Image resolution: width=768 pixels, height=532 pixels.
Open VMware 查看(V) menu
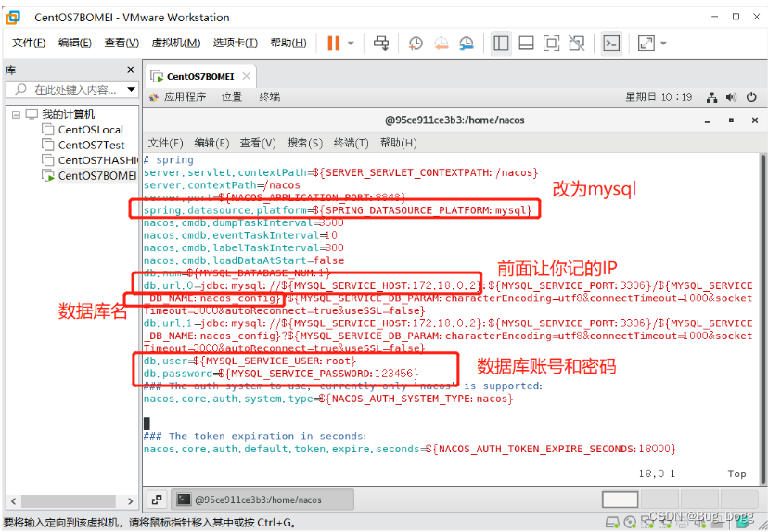(x=122, y=43)
